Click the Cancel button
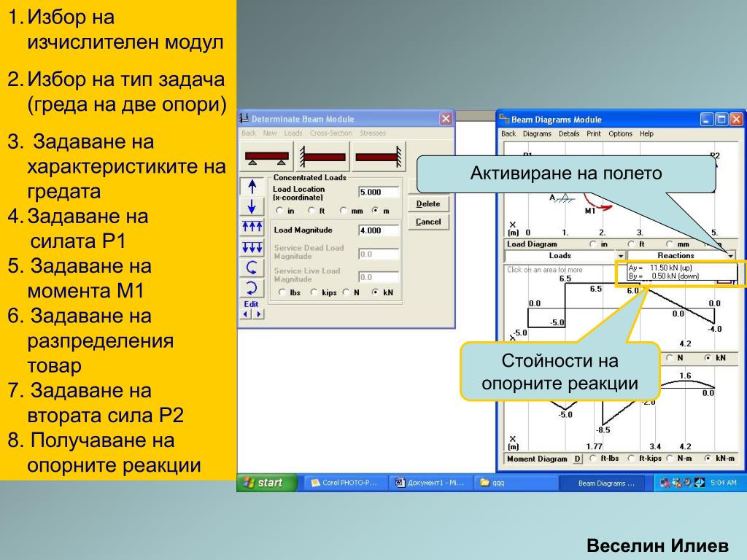747x560 pixels. click(427, 222)
